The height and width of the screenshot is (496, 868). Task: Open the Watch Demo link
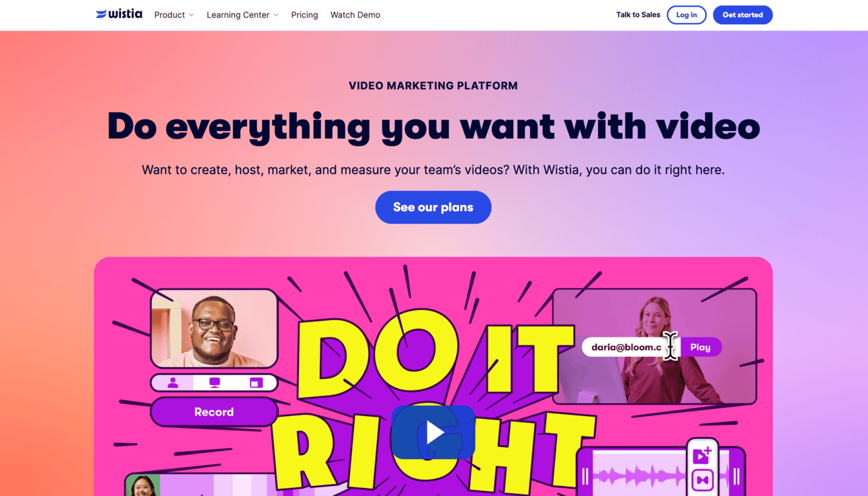[x=355, y=15]
